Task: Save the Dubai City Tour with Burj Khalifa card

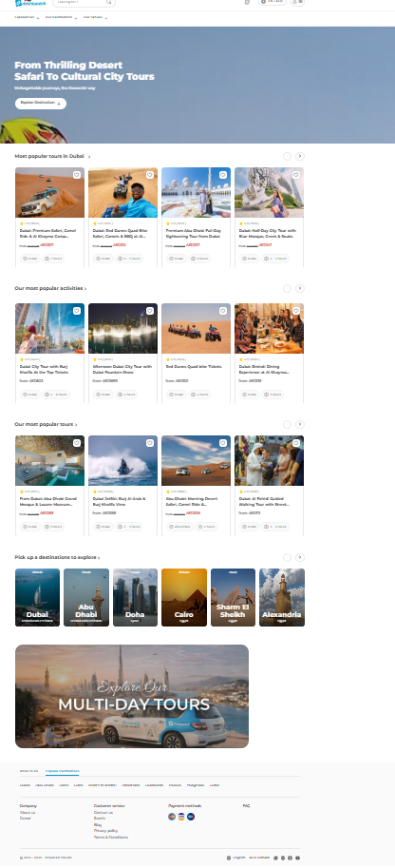Action: coord(77,311)
